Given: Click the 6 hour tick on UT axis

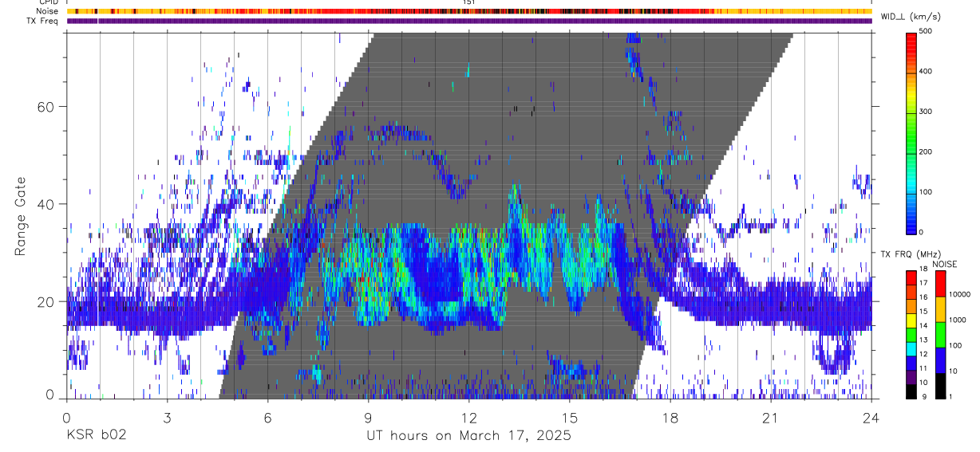Looking at the screenshot, I should pyautogui.click(x=267, y=418).
